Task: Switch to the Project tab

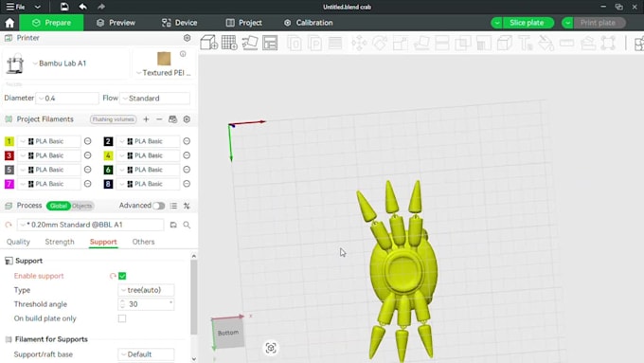Action: [x=244, y=23]
